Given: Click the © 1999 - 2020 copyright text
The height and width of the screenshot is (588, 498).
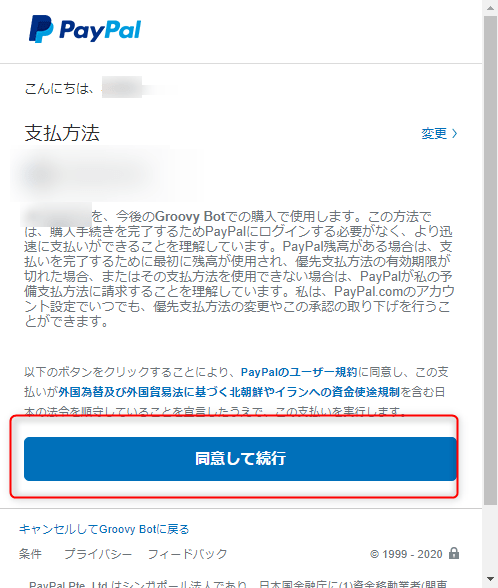Looking at the screenshot, I should coord(406,554).
